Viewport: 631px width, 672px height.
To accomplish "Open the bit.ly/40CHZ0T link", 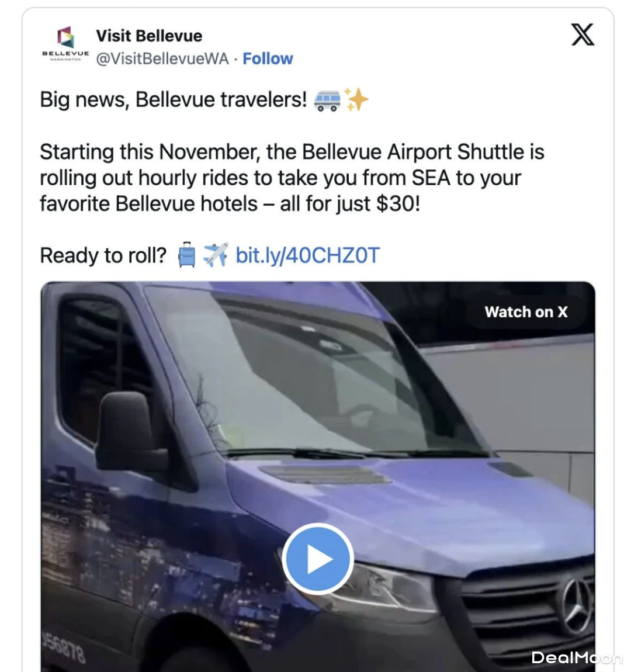I will [x=307, y=255].
